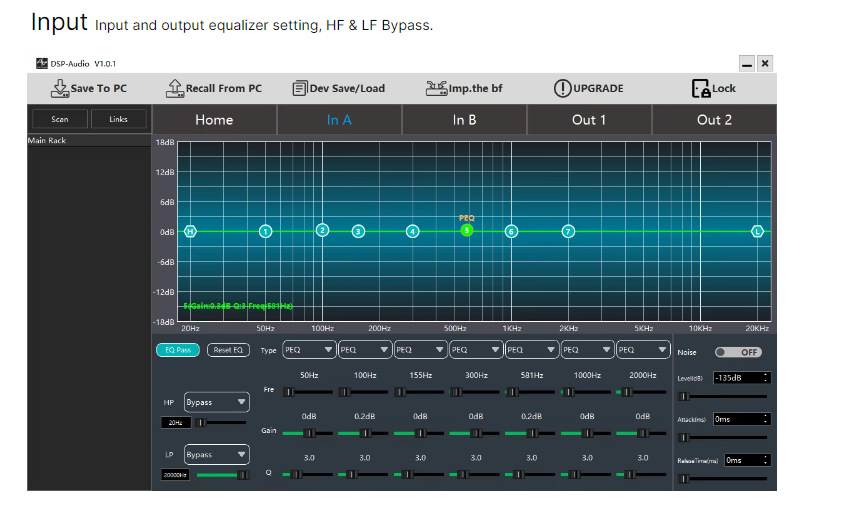Click the Imp.the bf icon
This screenshot has width=842, height=510.
click(x=435, y=88)
